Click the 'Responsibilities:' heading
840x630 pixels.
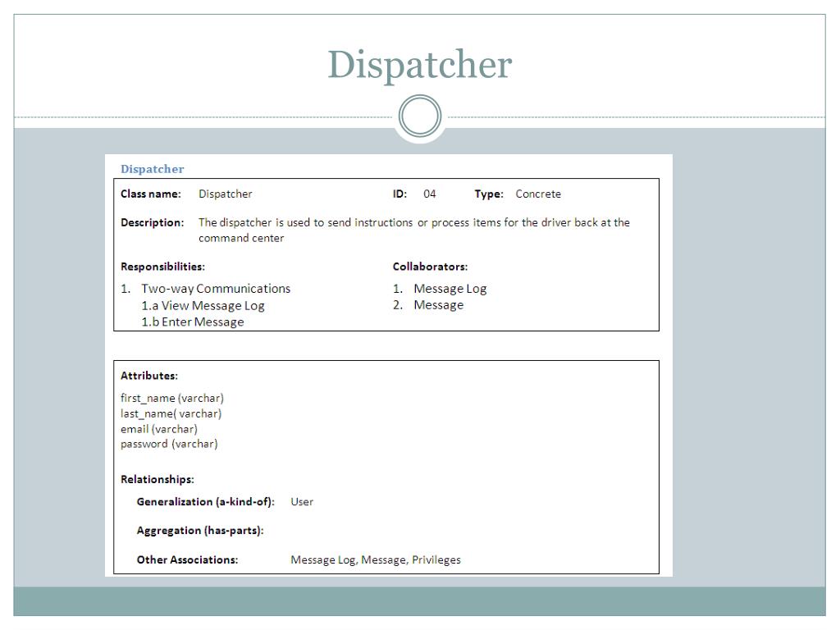click(162, 267)
